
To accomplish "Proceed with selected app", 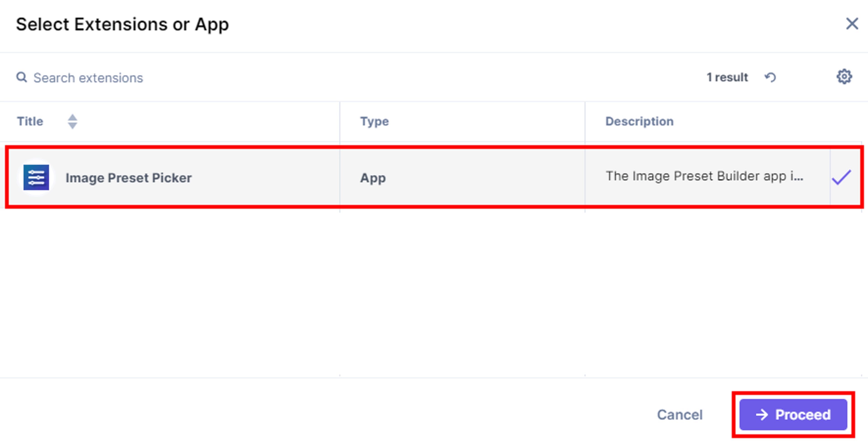I will click(x=793, y=415).
